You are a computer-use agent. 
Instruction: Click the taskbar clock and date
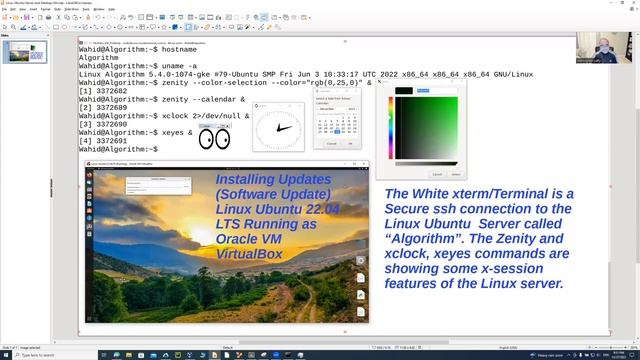(x=619, y=355)
